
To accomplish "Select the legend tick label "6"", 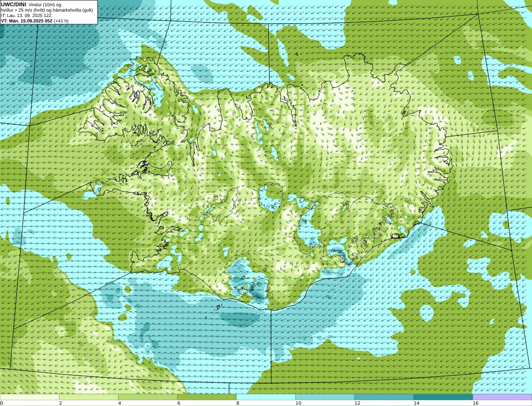I will [179, 403].
